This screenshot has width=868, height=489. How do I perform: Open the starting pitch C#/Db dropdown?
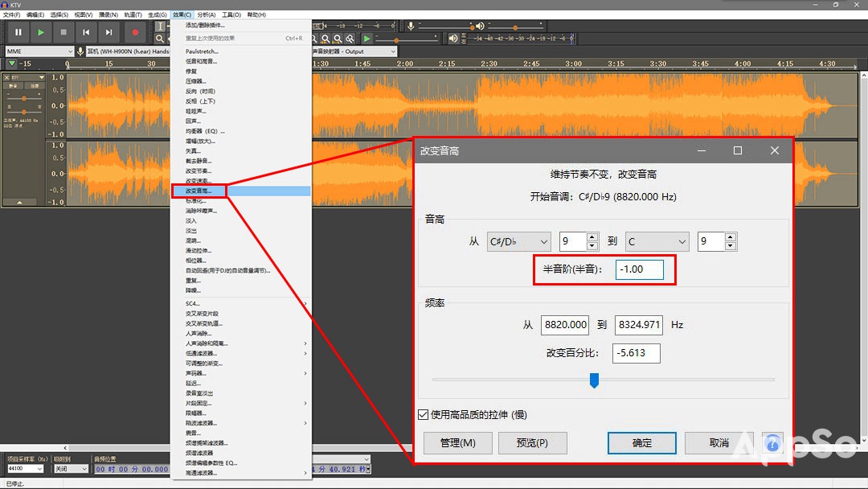518,241
